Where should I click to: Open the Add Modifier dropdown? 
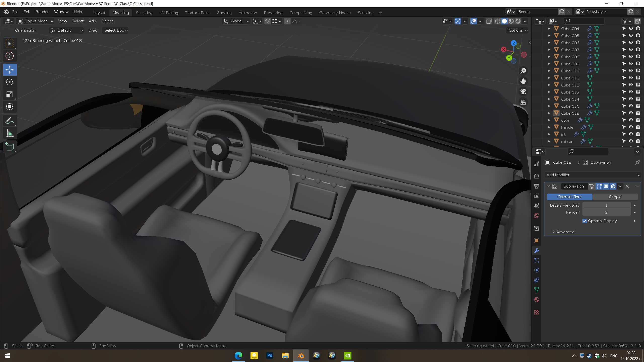(592, 175)
